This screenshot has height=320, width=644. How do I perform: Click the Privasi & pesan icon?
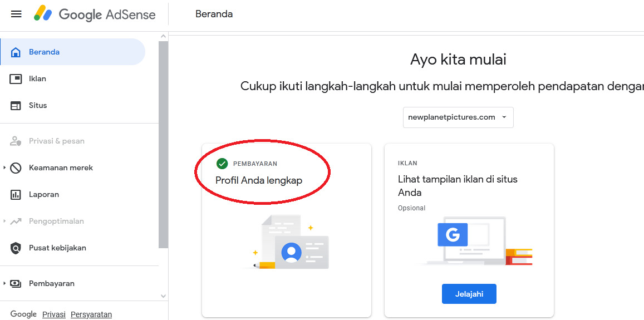pos(16,141)
